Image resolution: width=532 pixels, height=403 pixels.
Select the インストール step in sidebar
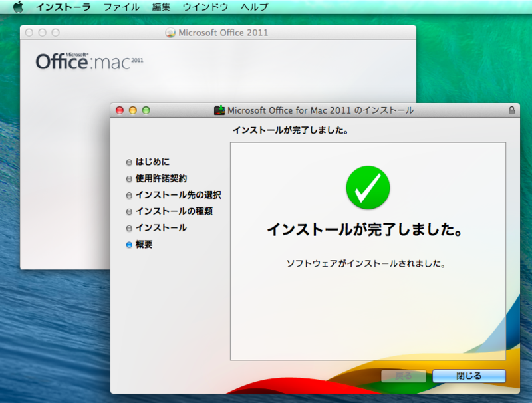[x=161, y=228]
